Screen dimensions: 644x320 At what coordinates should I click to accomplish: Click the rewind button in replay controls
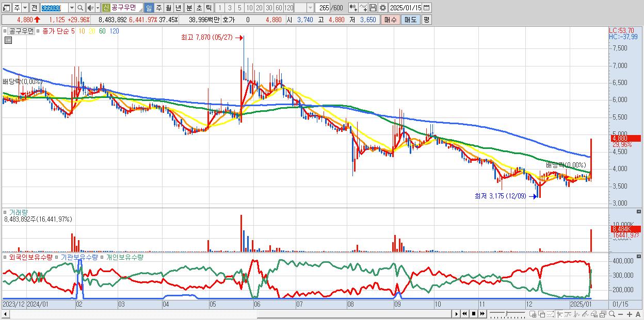(x=465, y=314)
